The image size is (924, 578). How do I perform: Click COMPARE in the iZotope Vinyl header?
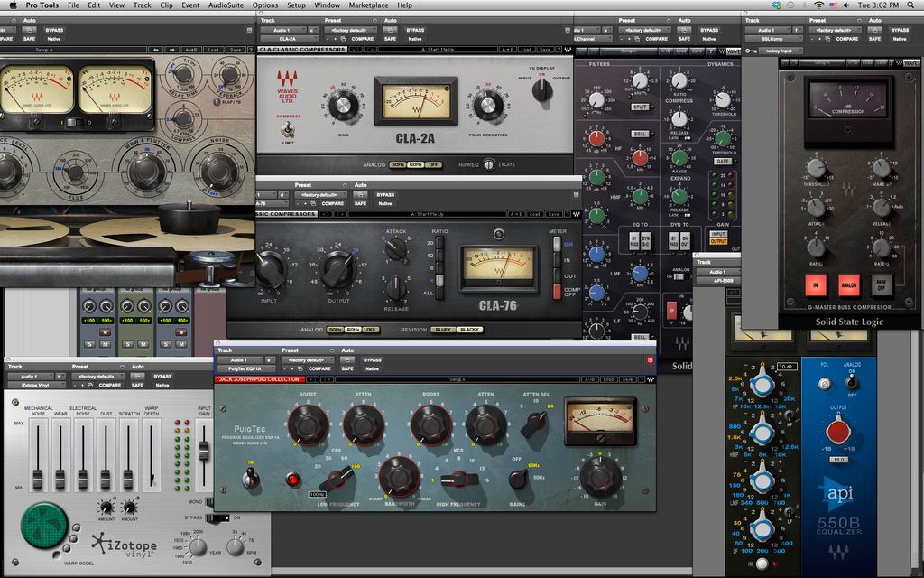109,385
